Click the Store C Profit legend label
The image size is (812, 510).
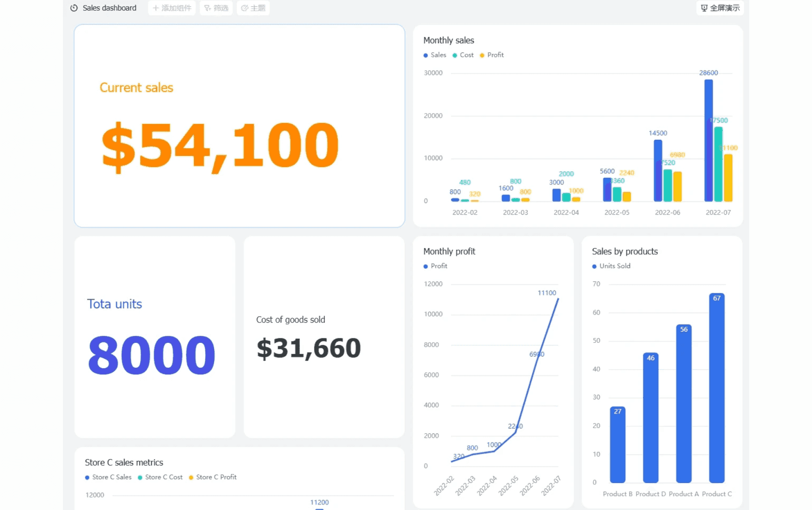point(217,477)
